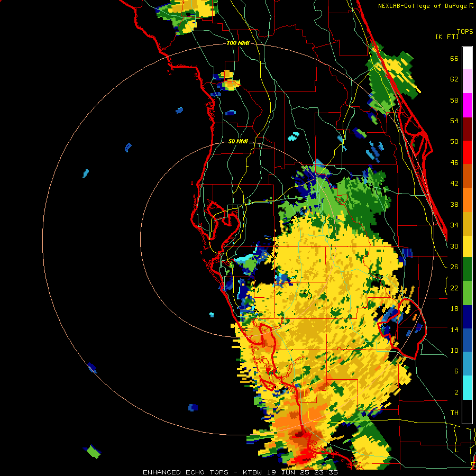476x476 pixels.
Task: Click the 14 legend value
Action: tap(454, 329)
